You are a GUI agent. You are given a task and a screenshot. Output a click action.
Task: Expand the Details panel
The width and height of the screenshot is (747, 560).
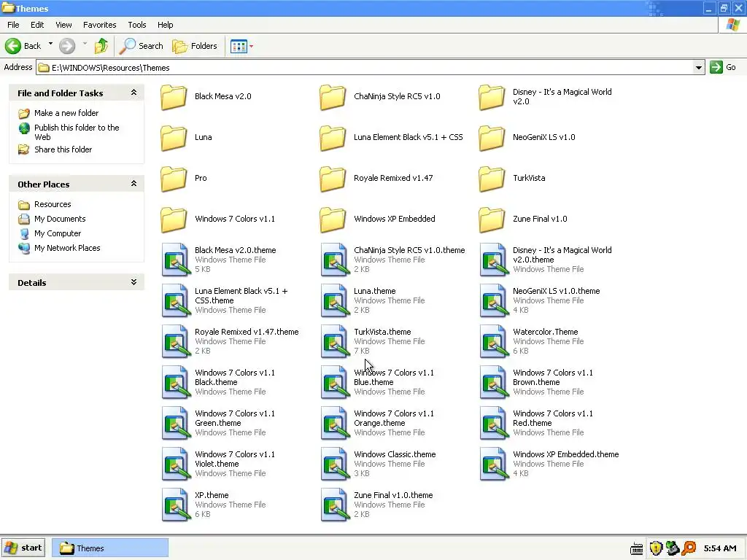[x=134, y=282]
